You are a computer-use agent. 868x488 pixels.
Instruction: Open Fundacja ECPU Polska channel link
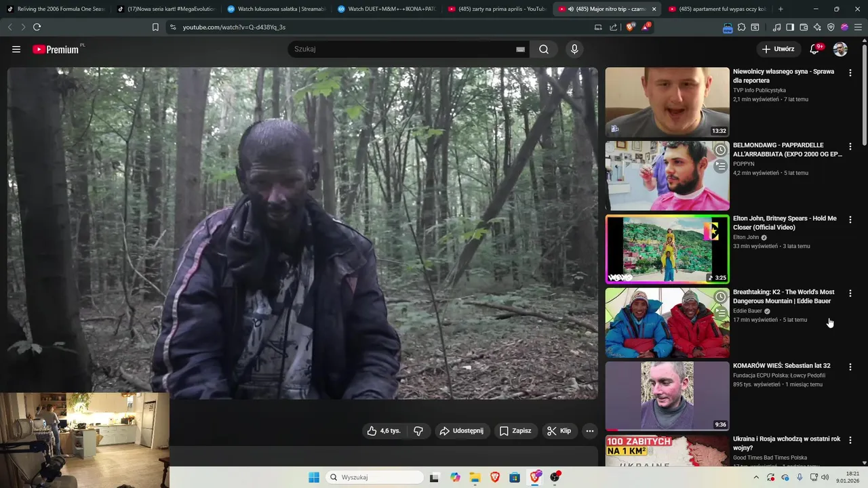pyautogui.click(x=779, y=375)
